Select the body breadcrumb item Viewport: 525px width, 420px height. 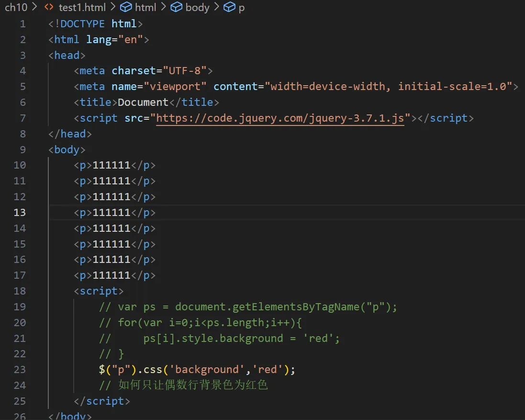pyautogui.click(x=197, y=7)
